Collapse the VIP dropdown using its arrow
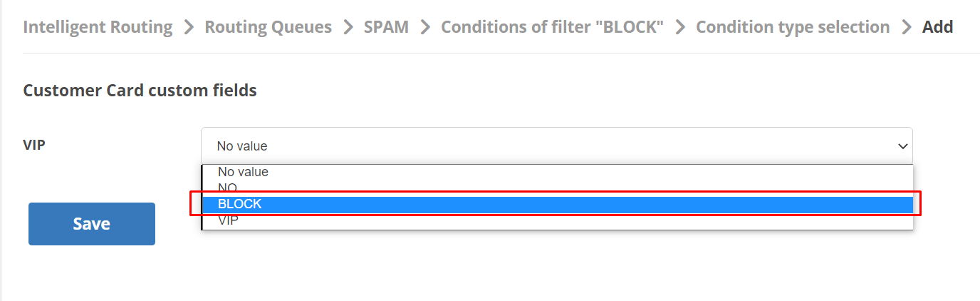The width and height of the screenshot is (980, 301). (x=903, y=146)
